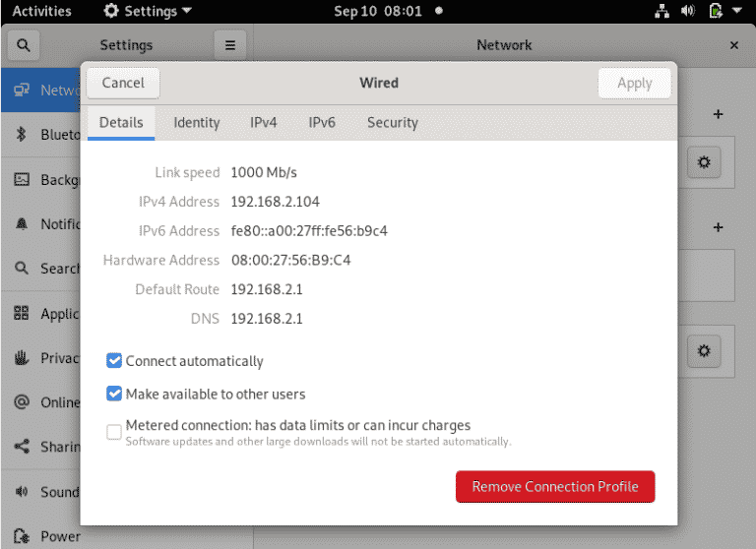This screenshot has height=549, width=756.
Task: Click the search icon in Settings header
Action: (x=24, y=45)
